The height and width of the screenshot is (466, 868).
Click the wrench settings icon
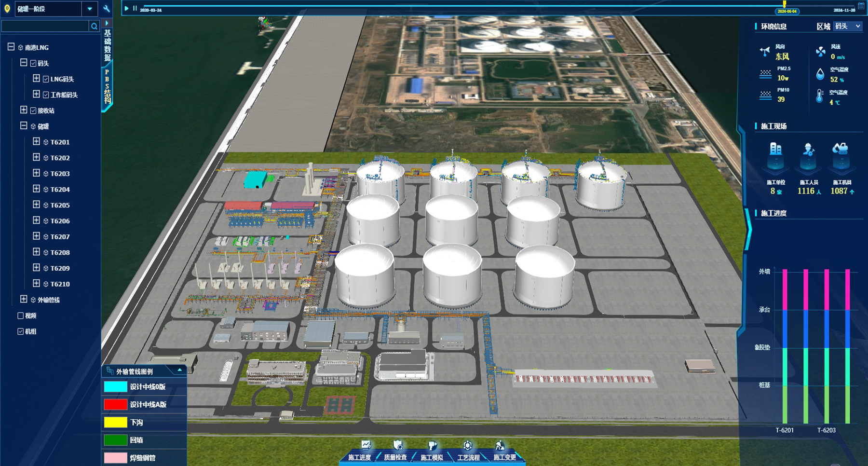107,9
